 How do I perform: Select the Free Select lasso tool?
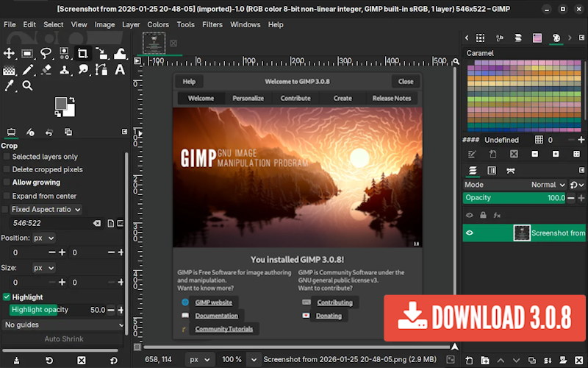pyautogui.click(x=46, y=53)
